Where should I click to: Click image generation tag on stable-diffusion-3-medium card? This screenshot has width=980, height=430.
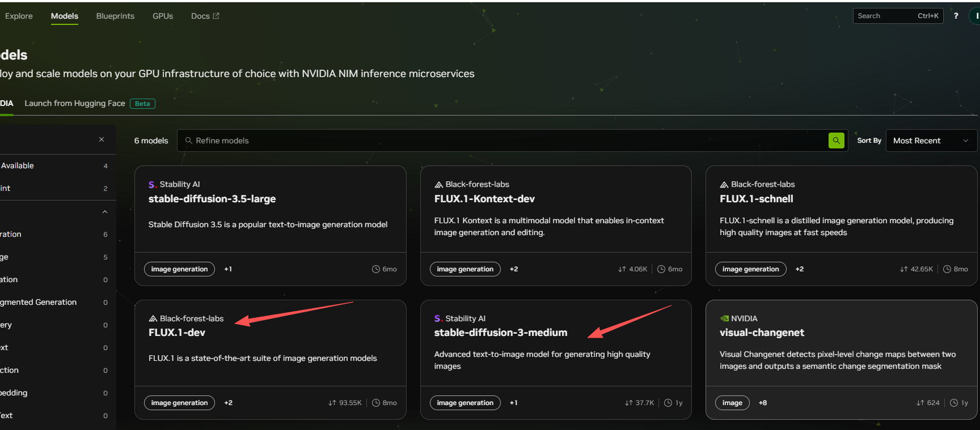coord(465,403)
